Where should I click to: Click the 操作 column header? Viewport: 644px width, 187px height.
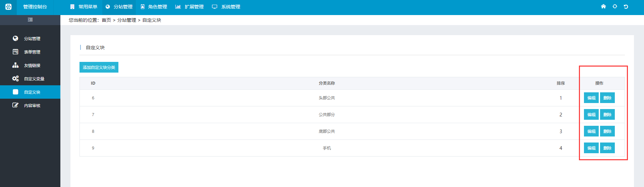(x=599, y=83)
